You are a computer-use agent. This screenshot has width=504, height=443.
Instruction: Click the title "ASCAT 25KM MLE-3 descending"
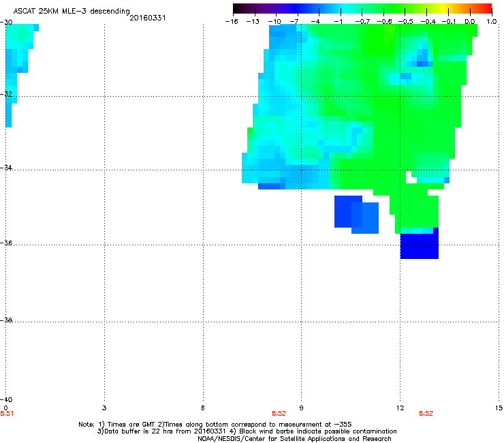[x=72, y=12]
